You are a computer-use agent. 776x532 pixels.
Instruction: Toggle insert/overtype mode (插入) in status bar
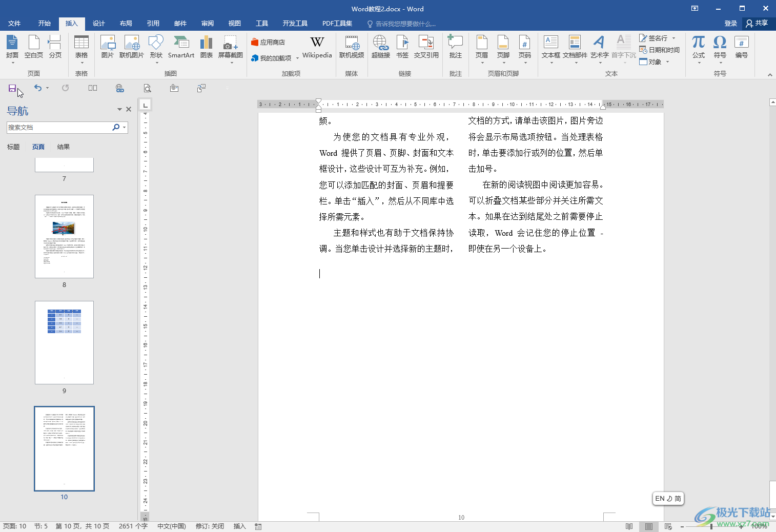(x=240, y=526)
